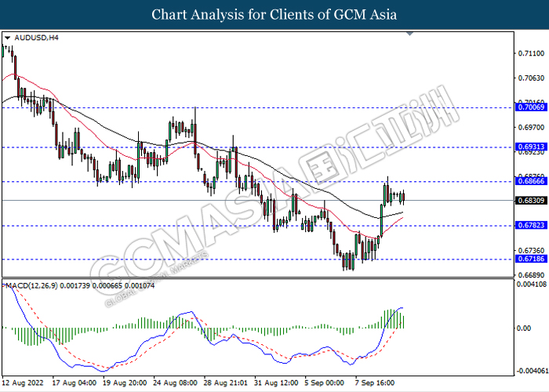Click the 0.71100 price axis value
549x392 pixels.
[x=531, y=53]
